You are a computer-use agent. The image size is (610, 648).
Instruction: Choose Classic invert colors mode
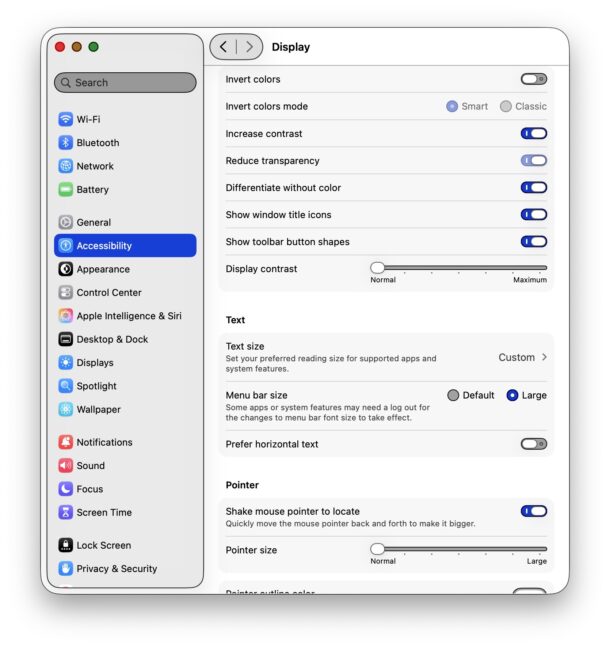pyautogui.click(x=506, y=106)
